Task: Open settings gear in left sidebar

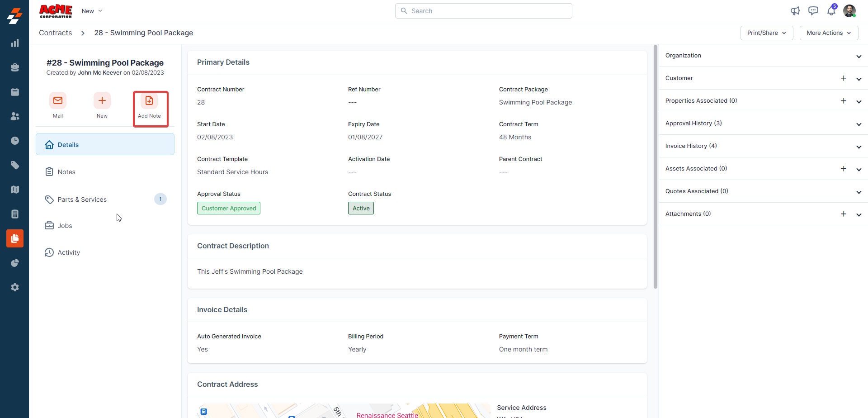Action: click(x=15, y=287)
